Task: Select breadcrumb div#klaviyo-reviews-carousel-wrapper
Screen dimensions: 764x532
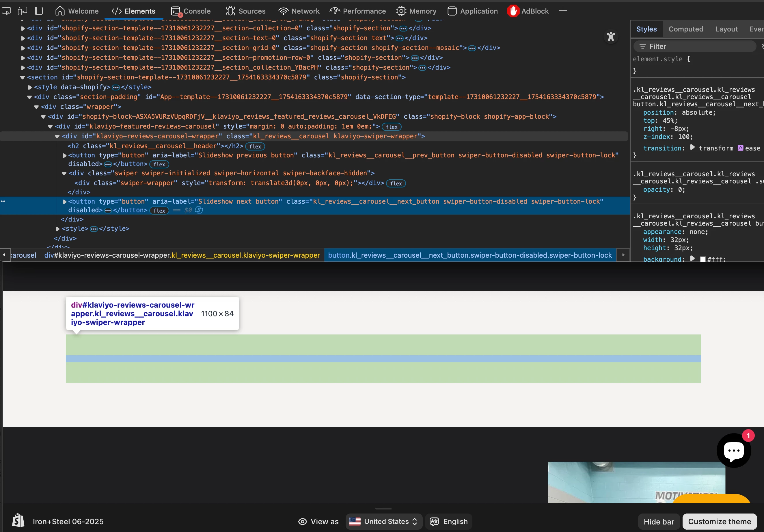Action: pos(182,255)
